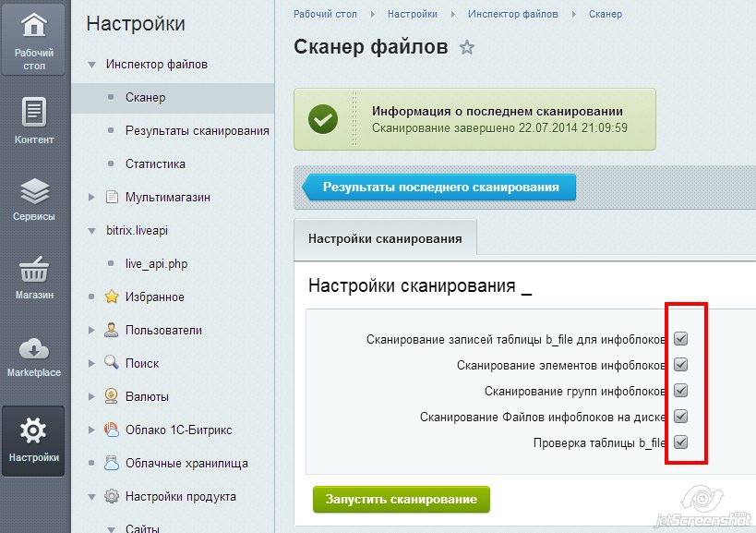Switch to the Настройки сканирования tab
756x533 pixels.
(384, 238)
